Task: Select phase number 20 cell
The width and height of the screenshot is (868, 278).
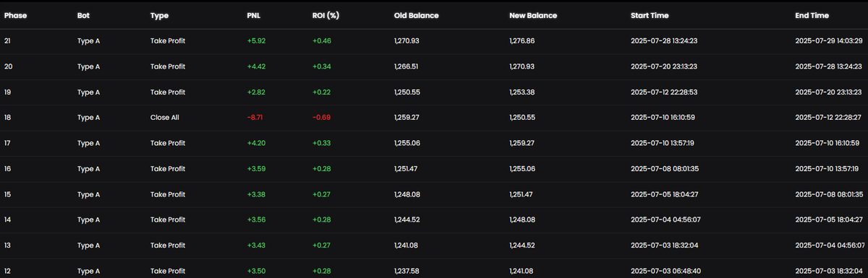Action: tap(9, 66)
